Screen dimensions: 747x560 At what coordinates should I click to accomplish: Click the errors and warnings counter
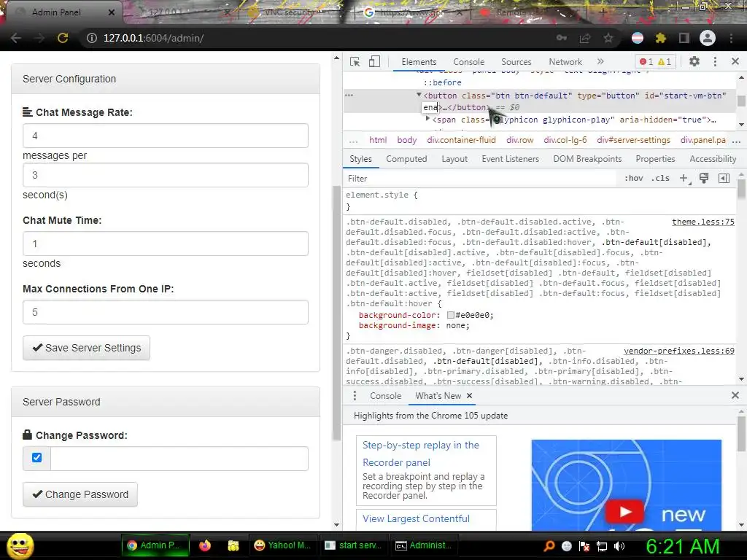pyautogui.click(x=655, y=61)
